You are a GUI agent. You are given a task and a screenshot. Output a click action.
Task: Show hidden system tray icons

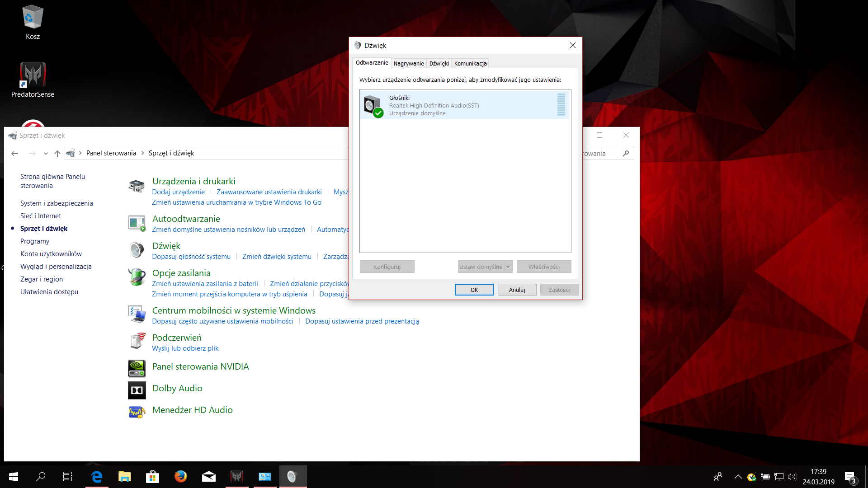[738, 476]
